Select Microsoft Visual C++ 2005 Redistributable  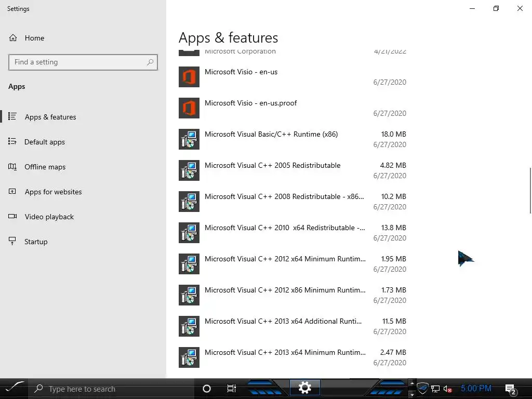[292, 170]
